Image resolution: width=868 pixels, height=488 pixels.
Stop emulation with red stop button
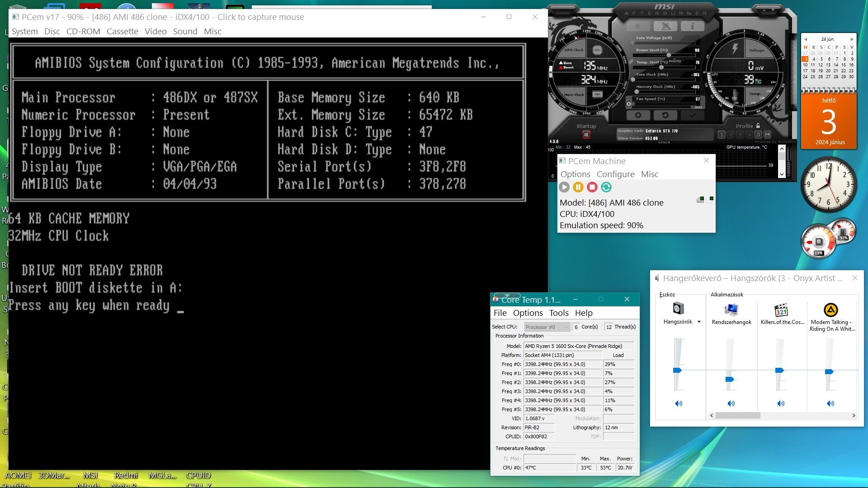[592, 187]
